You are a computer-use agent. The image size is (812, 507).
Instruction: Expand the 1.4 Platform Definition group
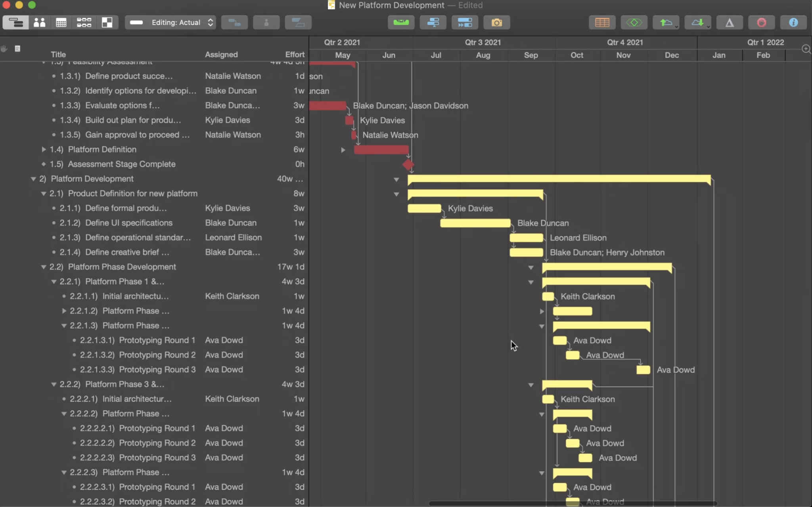[44, 150]
